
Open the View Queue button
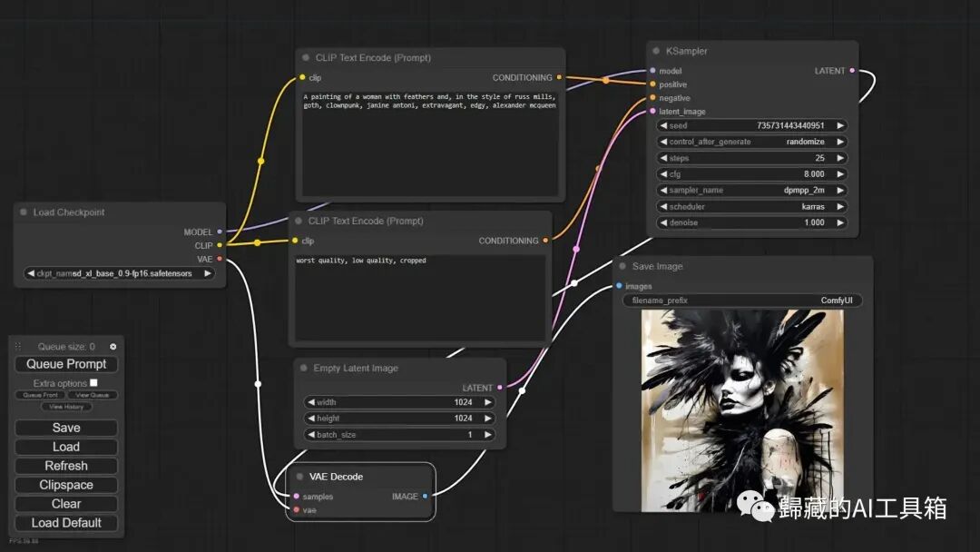92,395
